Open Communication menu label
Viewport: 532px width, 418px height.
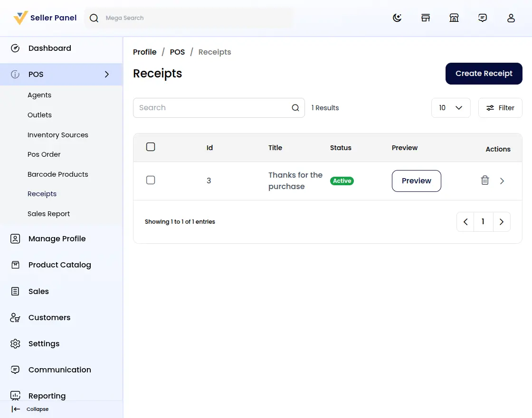60,370
